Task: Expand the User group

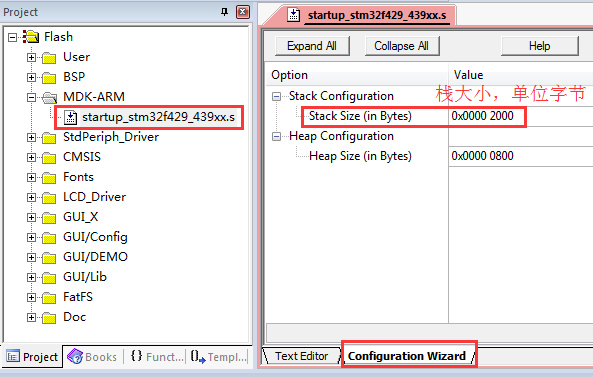Action: 31,57
